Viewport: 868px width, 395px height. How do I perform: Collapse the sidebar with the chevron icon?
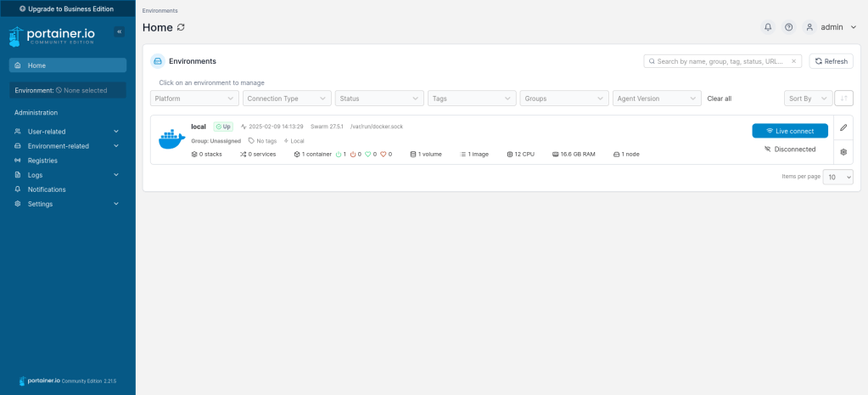(x=119, y=31)
